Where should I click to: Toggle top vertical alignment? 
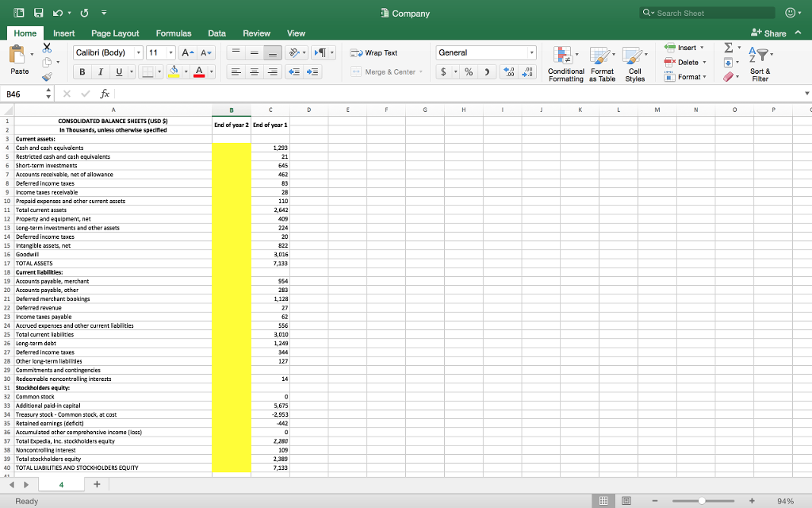236,52
